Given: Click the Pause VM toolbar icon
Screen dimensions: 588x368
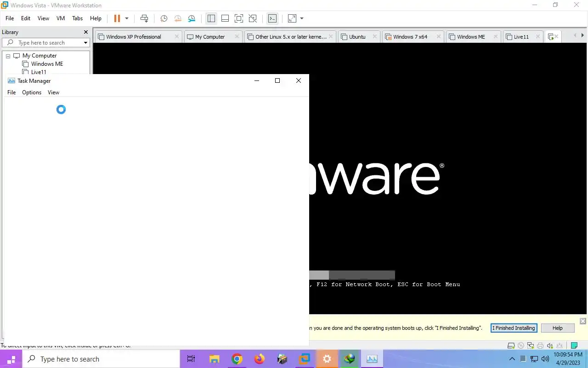Looking at the screenshot, I should point(117,18).
